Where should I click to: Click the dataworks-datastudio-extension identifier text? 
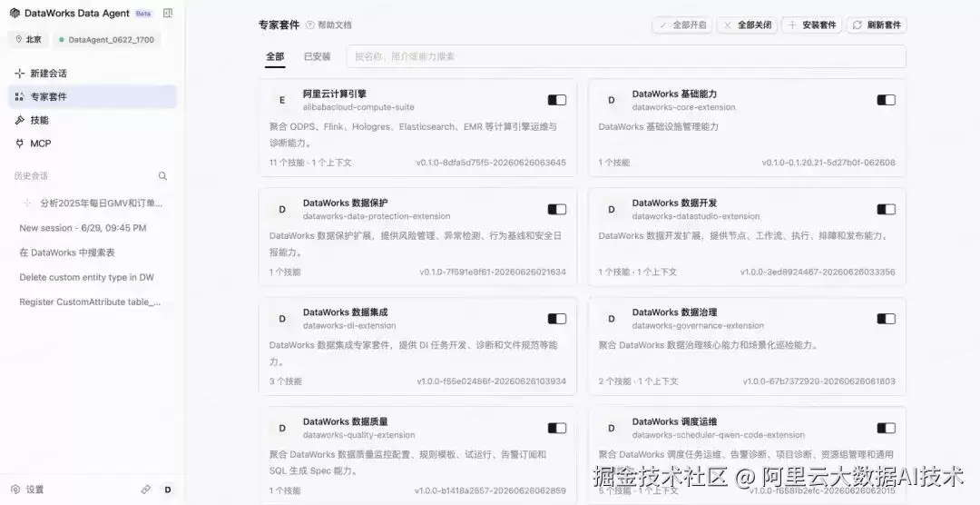(696, 216)
